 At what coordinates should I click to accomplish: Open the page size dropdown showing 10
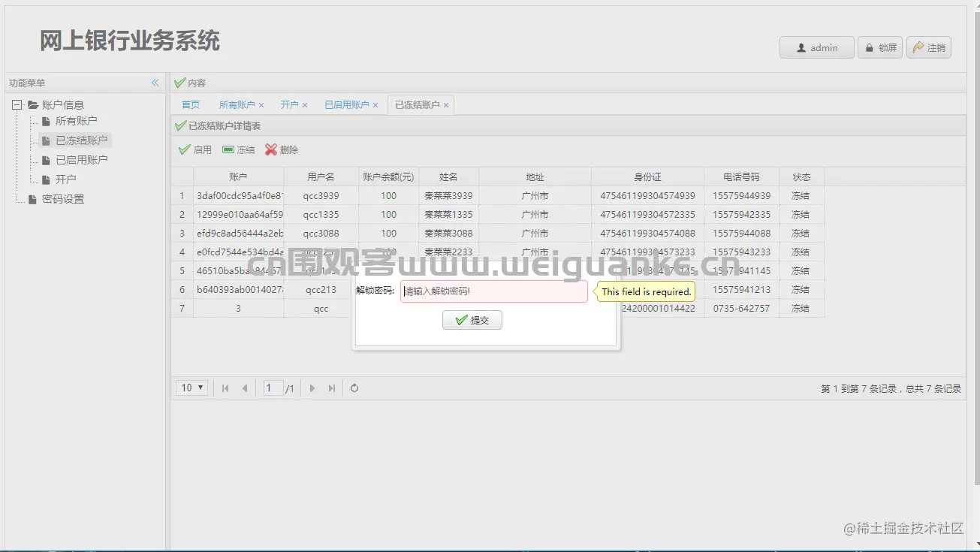point(192,388)
